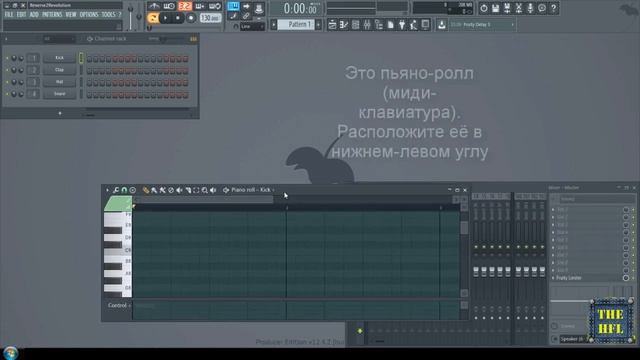Toggle wait for input before playing
This screenshot has height=360, width=640.
click(x=169, y=6)
